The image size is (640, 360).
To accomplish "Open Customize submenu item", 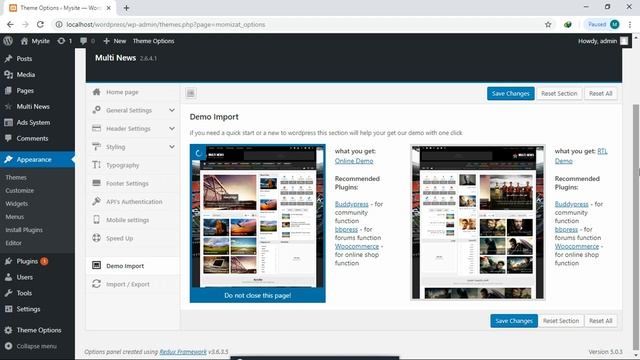I will tap(20, 190).
